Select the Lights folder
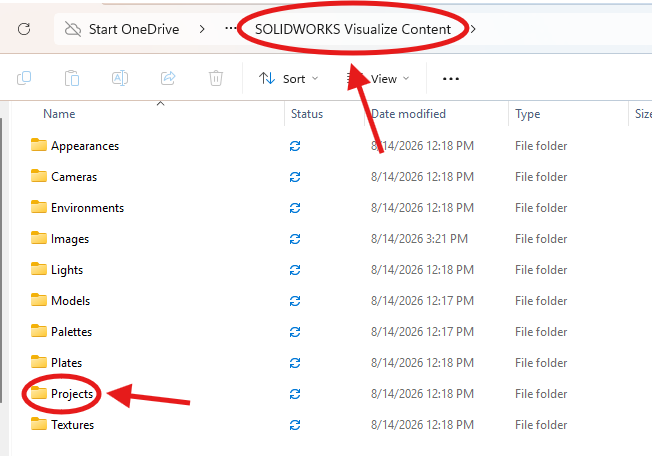This screenshot has height=456, width=652. pyautogui.click(x=57, y=270)
